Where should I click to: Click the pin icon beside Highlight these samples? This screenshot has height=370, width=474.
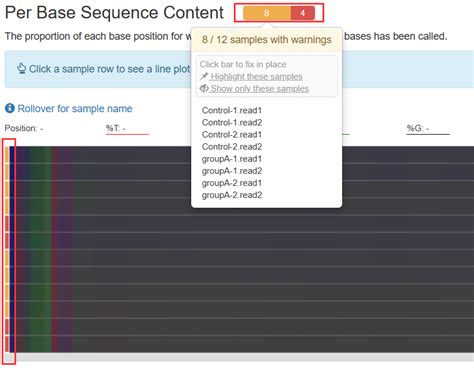[x=204, y=76]
